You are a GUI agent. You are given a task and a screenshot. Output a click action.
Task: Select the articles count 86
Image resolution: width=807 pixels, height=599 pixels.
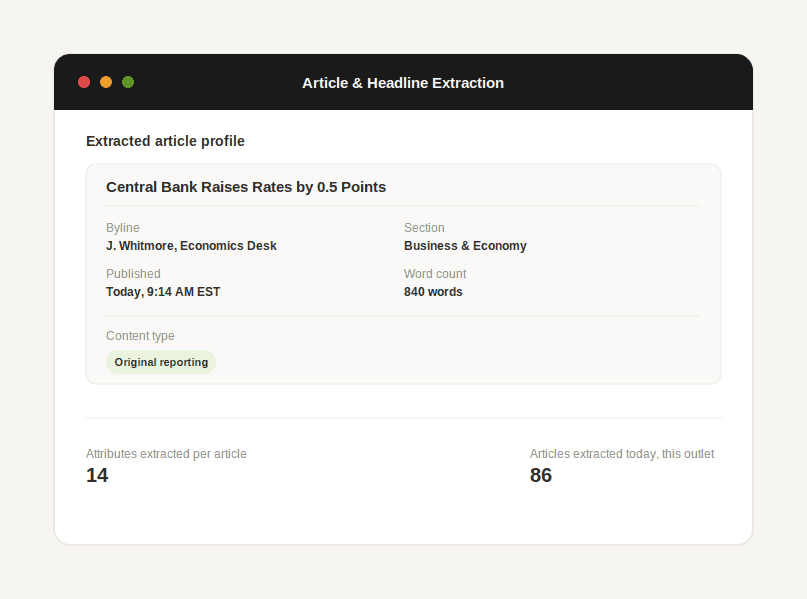point(541,475)
